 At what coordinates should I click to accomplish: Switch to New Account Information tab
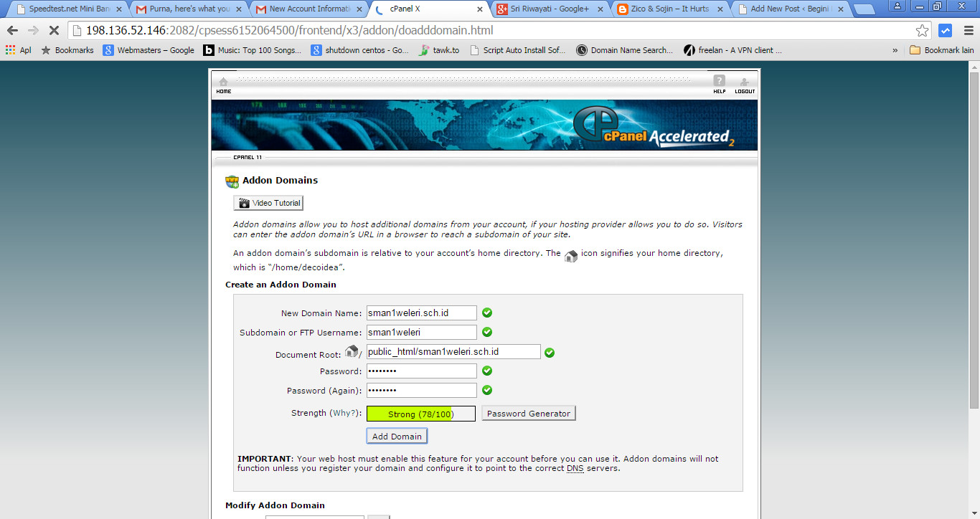pos(308,9)
